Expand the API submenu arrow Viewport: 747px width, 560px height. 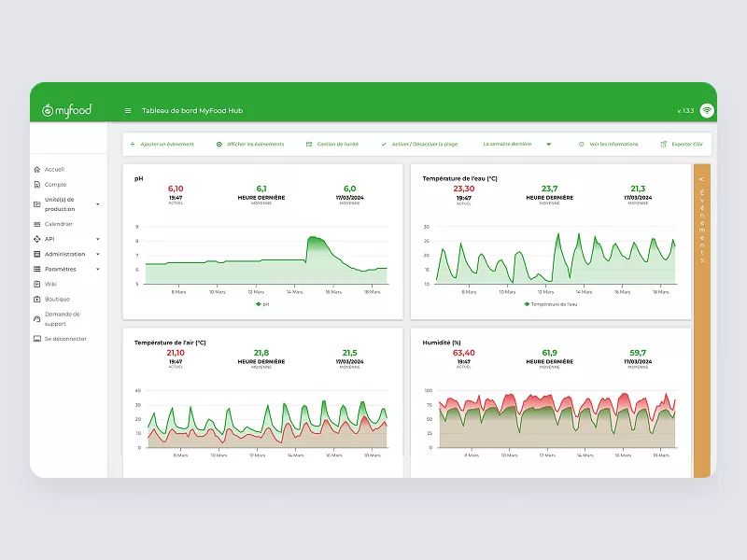click(x=98, y=239)
